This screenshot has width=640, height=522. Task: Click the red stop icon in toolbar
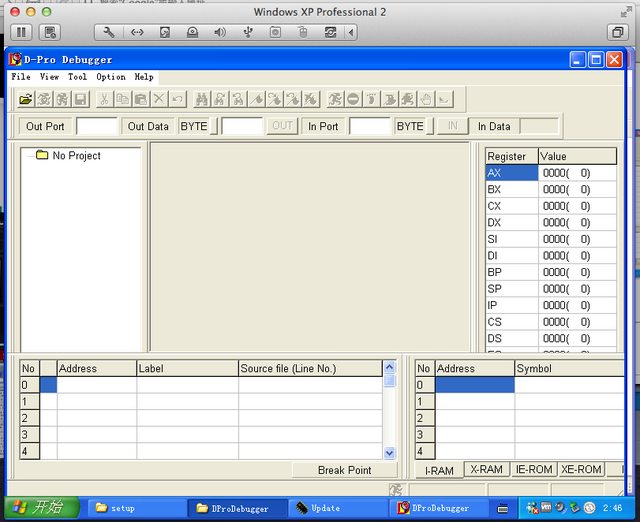[x=353, y=99]
